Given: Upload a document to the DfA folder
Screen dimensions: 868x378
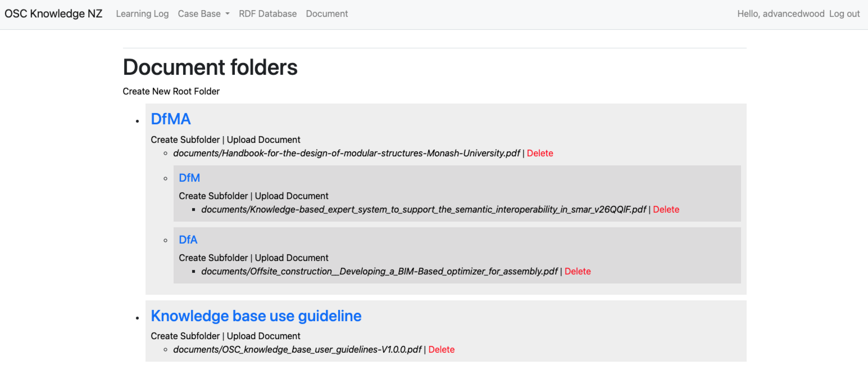Looking at the screenshot, I should [292, 258].
